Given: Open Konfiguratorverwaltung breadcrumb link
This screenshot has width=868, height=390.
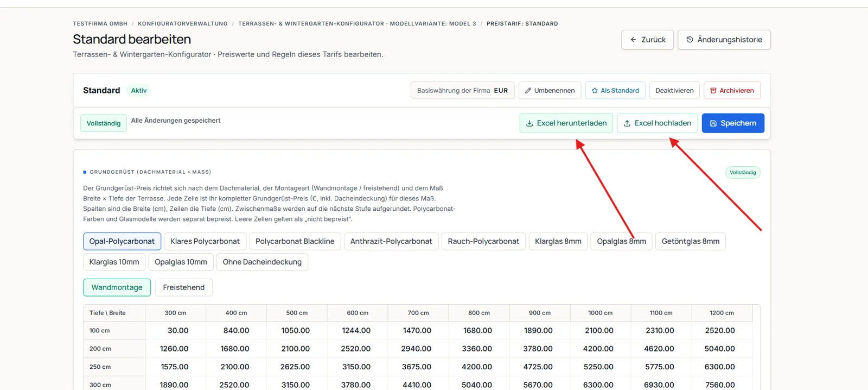Looking at the screenshot, I should tap(183, 24).
